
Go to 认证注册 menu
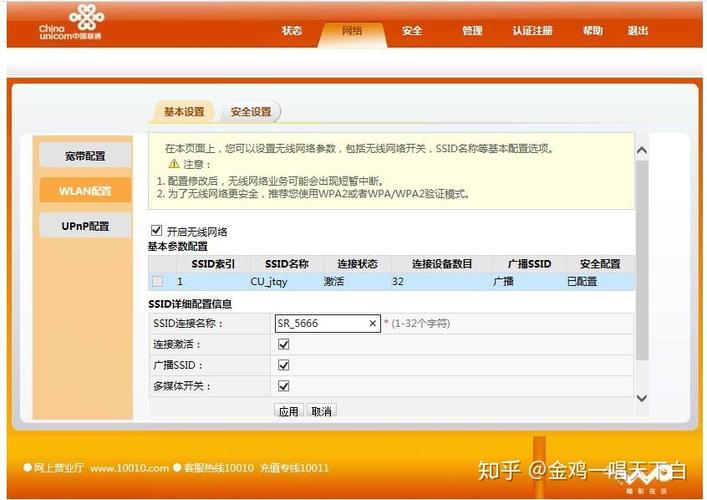point(532,31)
